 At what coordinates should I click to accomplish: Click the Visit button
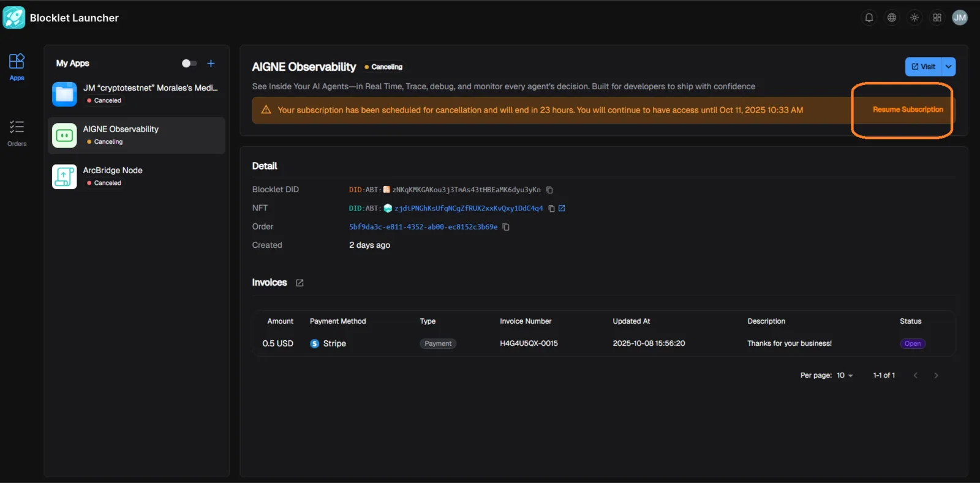pos(923,67)
